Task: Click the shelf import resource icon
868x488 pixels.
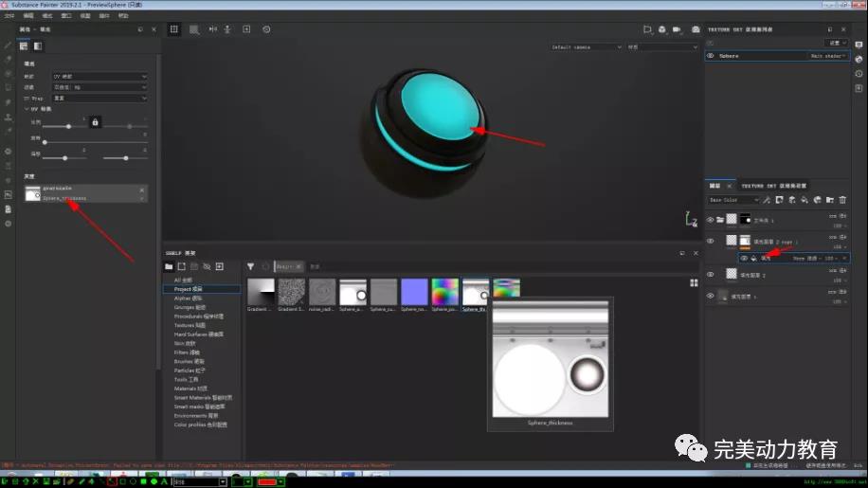Action: 220,266
